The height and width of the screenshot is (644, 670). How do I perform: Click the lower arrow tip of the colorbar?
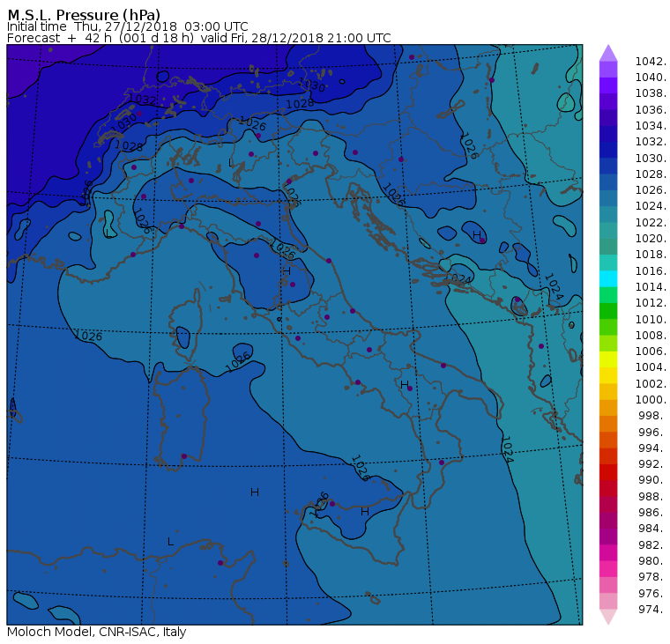click(608, 617)
